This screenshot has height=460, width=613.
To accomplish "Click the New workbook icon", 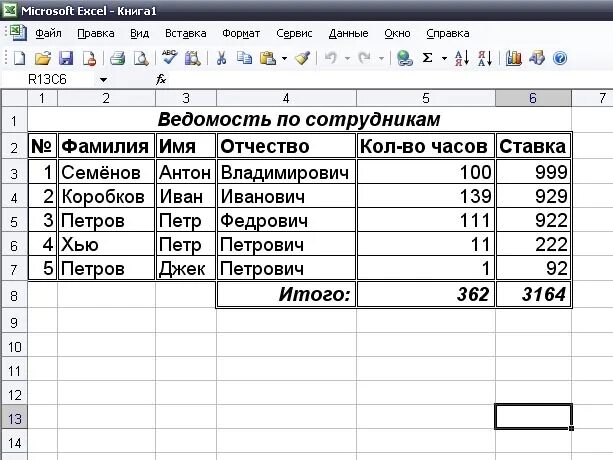I will point(19,59).
